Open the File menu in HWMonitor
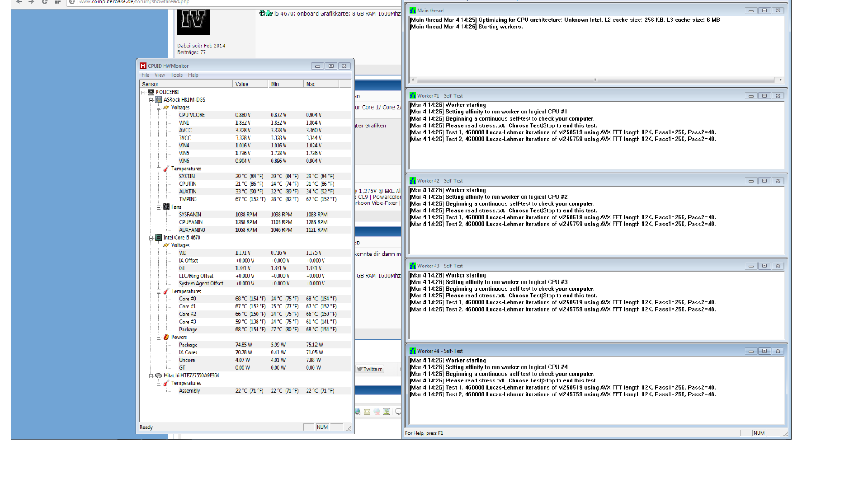868x488 pixels. point(145,75)
